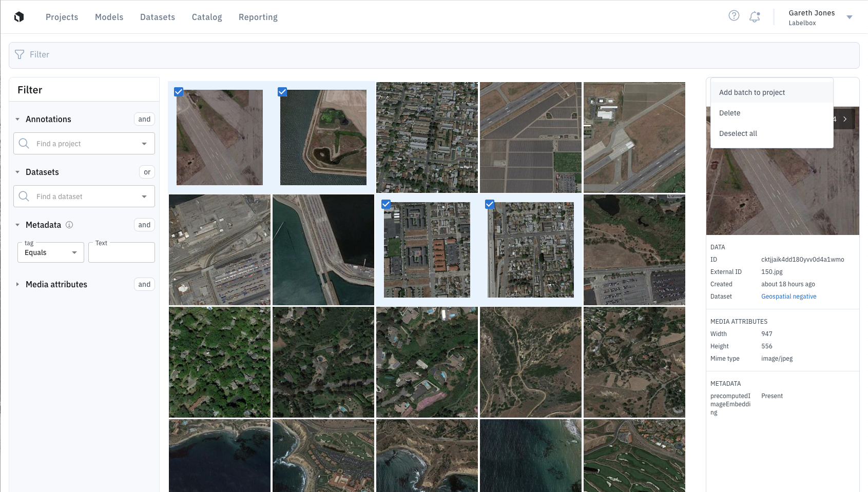The image size is (868, 492).
Task: Open the Datasets tab
Action: coord(158,17)
